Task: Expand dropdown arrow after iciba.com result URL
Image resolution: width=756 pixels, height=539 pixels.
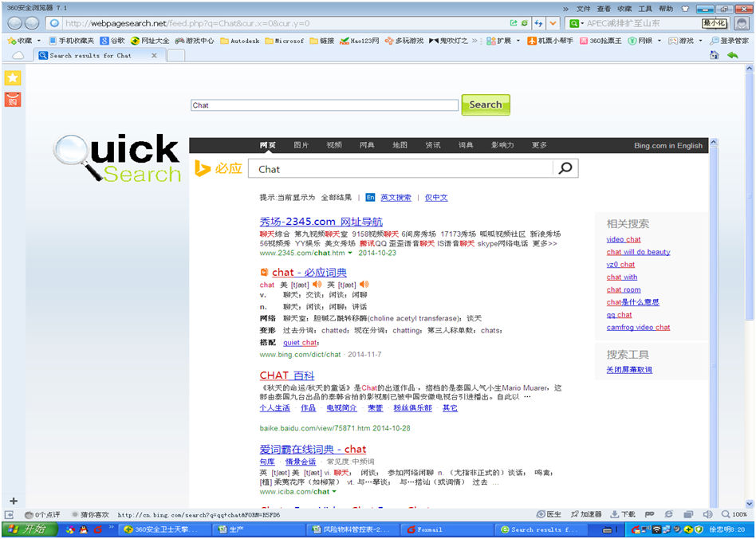Action: tap(334, 492)
